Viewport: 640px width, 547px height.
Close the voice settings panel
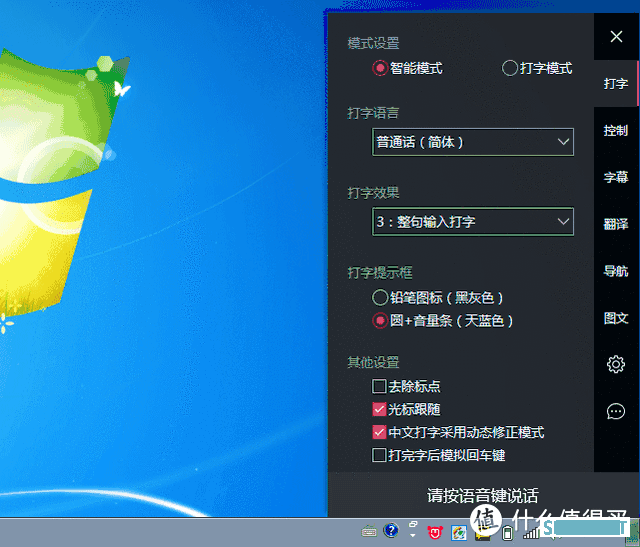616,37
